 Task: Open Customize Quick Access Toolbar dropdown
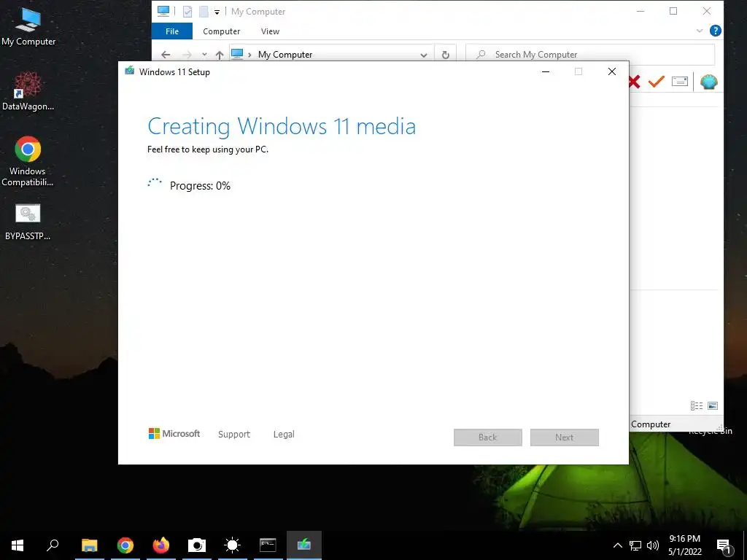[x=217, y=12]
